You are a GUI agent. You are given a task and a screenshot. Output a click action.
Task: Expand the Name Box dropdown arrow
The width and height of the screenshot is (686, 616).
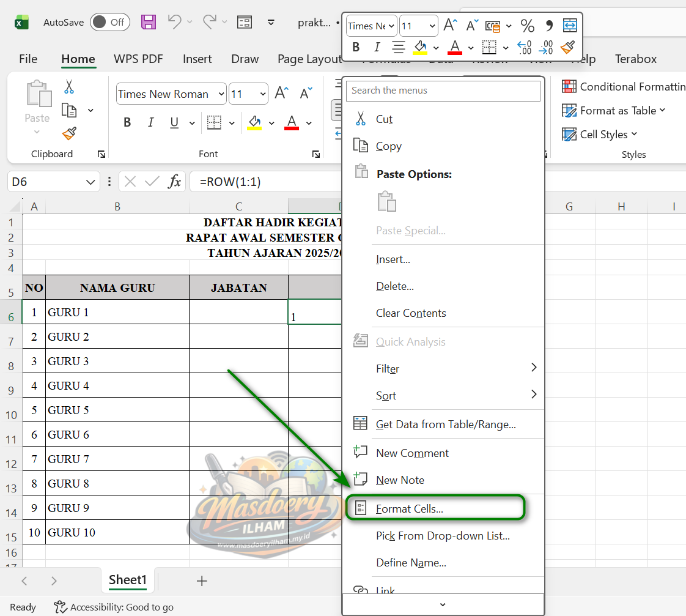tap(90, 182)
